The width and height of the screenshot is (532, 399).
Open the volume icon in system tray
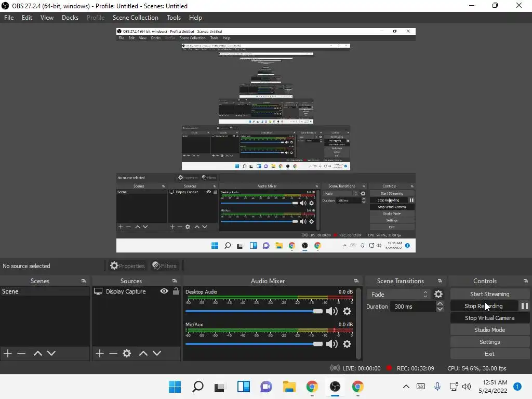click(x=467, y=387)
